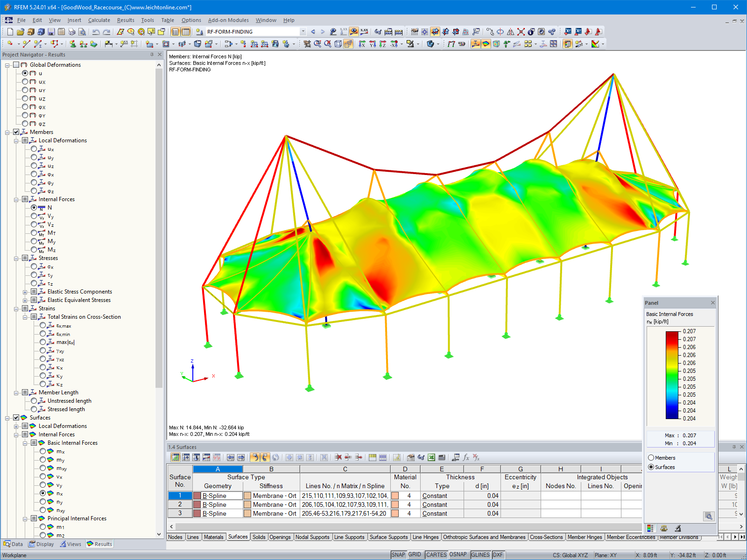The height and width of the screenshot is (560, 747).
Task: Toggle the Global Deformations checkbox
Action: 16,65
